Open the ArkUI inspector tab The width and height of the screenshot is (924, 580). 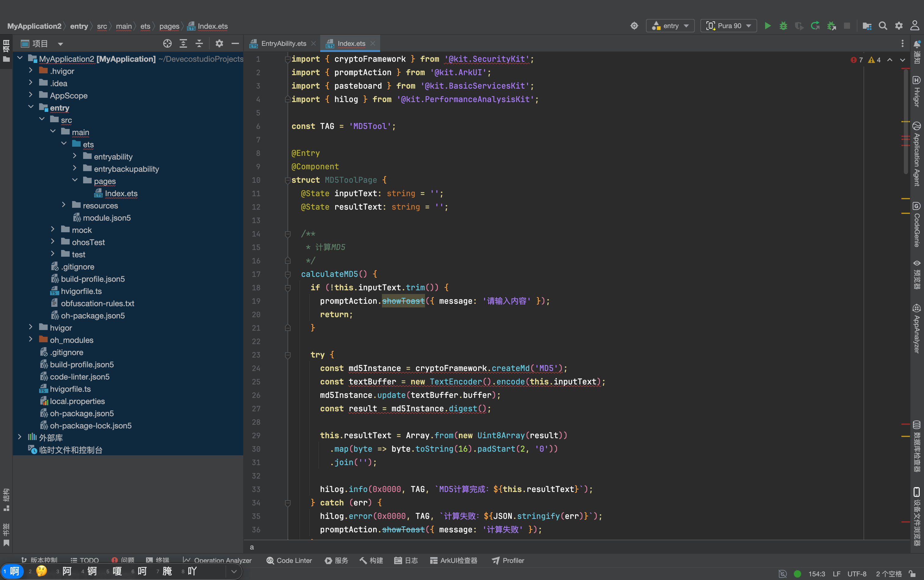(x=454, y=560)
